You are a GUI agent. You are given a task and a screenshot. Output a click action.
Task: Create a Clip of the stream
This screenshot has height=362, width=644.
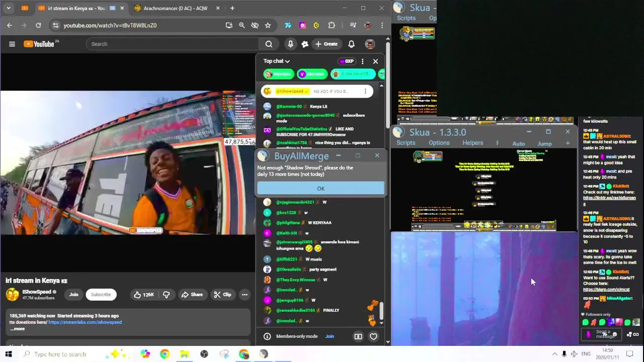click(x=222, y=295)
